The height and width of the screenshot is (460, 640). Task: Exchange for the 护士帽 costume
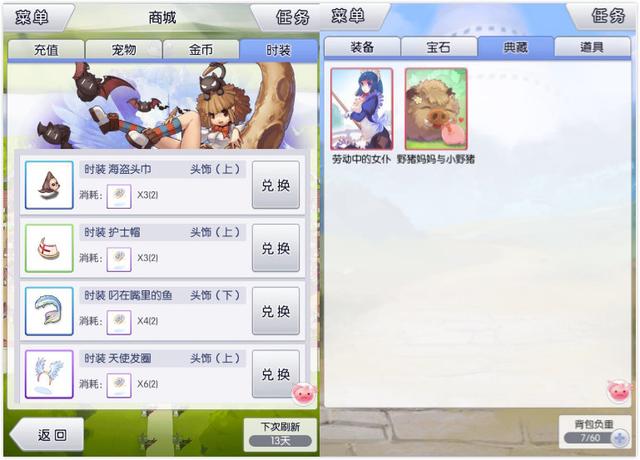[x=276, y=248]
